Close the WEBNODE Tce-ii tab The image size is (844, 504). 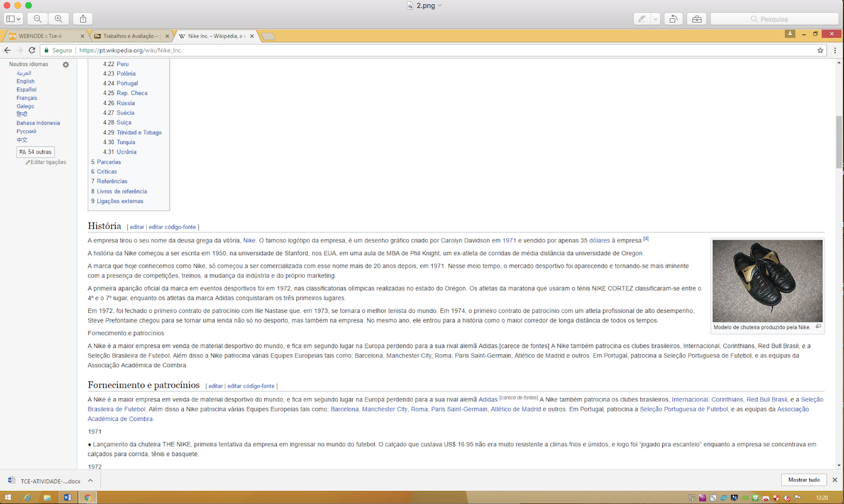click(x=82, y=36)
